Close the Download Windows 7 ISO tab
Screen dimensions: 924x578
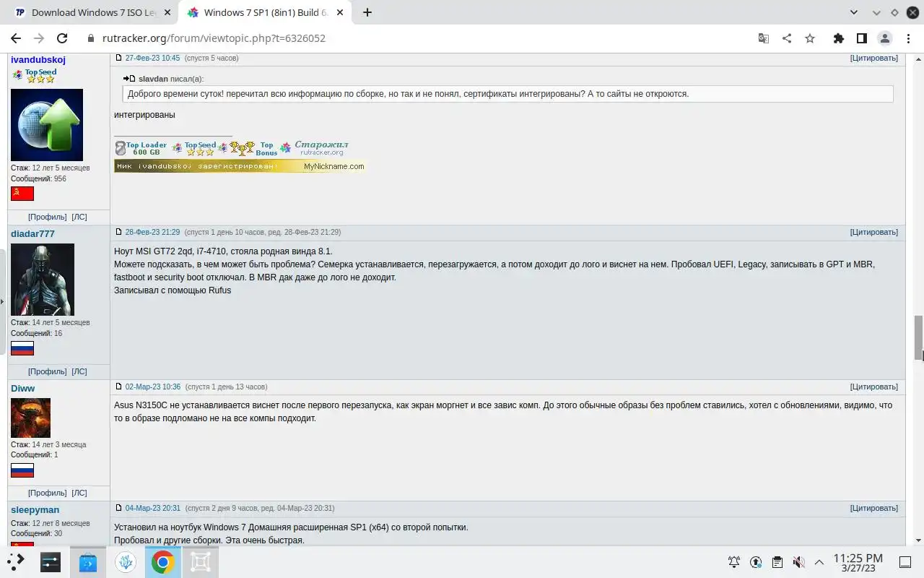coord(167,12)
